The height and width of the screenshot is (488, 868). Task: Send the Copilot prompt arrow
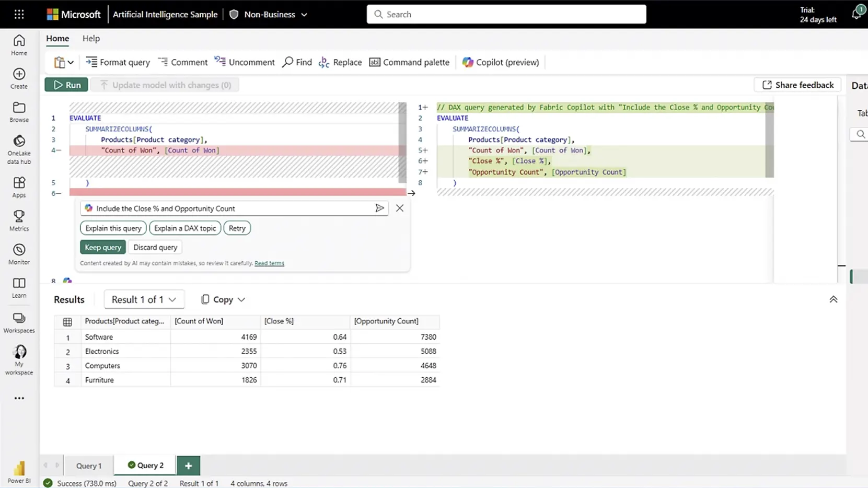[379, 208]
